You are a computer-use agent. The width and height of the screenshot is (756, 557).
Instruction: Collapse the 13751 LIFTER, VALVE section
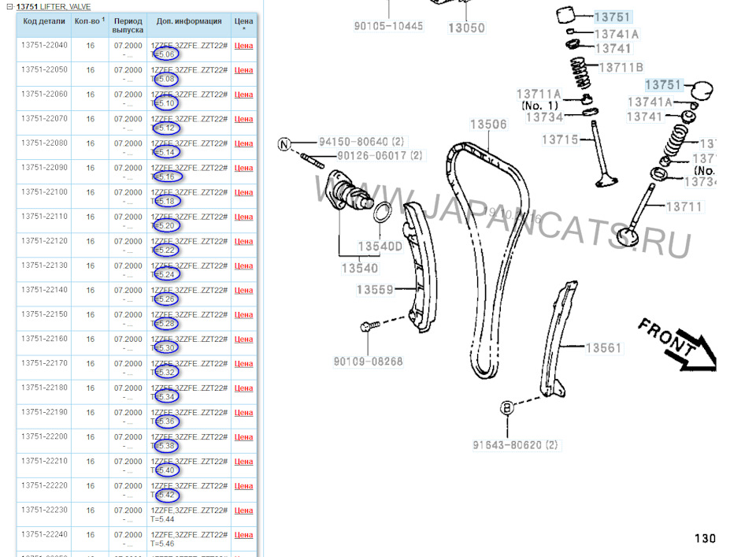pyautogui.click(x=9, y=7)
